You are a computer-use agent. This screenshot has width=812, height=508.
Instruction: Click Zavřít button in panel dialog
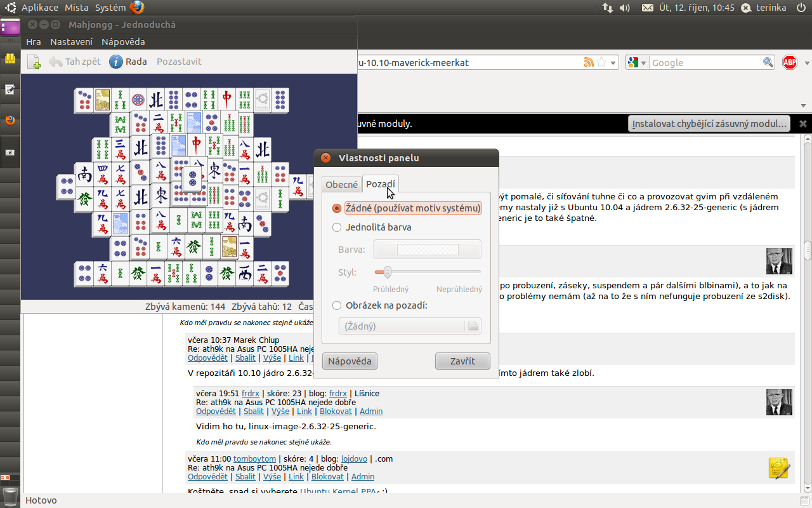[462, 361]
